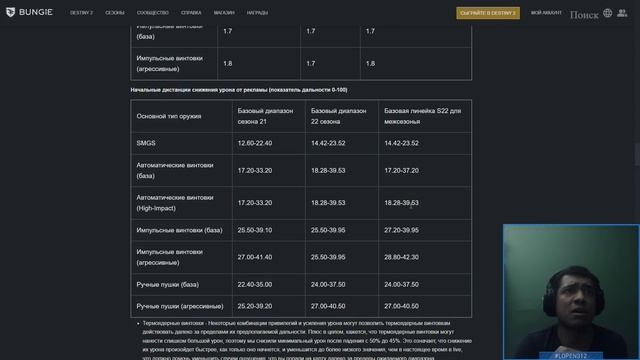Open the DESTINY 2 menu
640x360 pixels.
81,13
